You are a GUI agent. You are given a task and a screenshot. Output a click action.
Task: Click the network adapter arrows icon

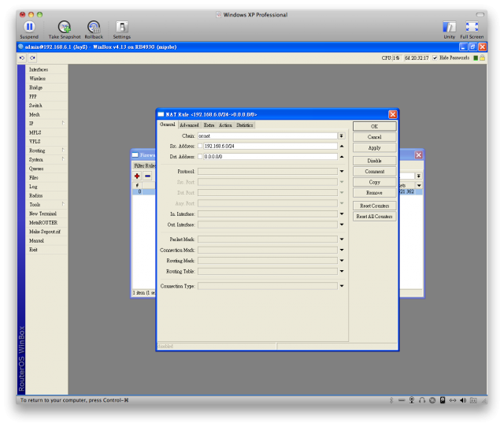[453, 400]
